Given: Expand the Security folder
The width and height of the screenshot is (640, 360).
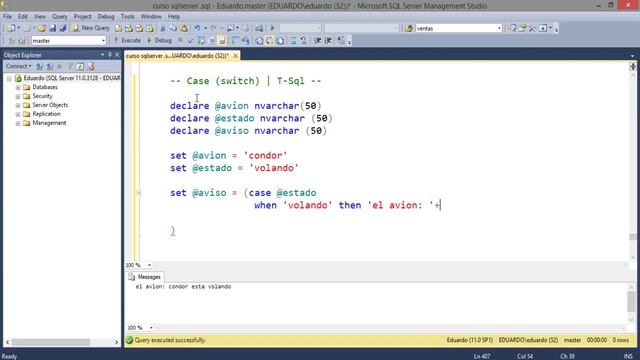Looking at the screenshot, I should [18, 96].
